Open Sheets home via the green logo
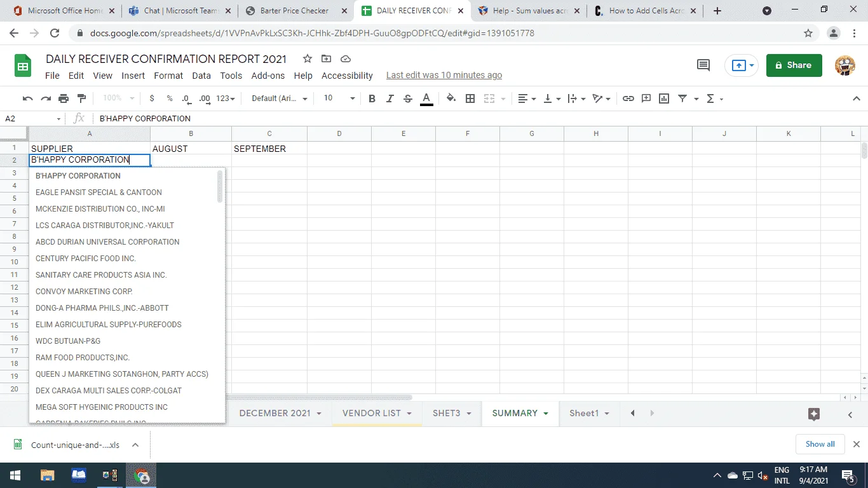 (23, 66)
